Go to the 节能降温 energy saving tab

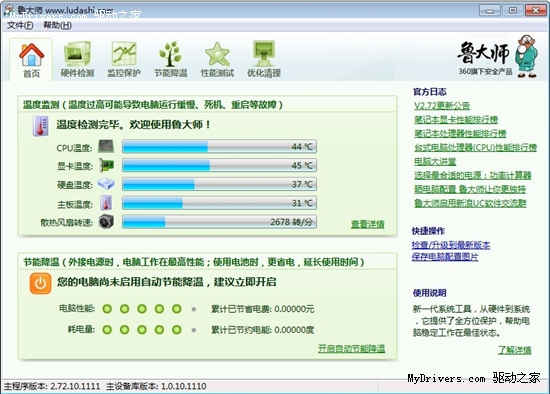tap(170, 60)
